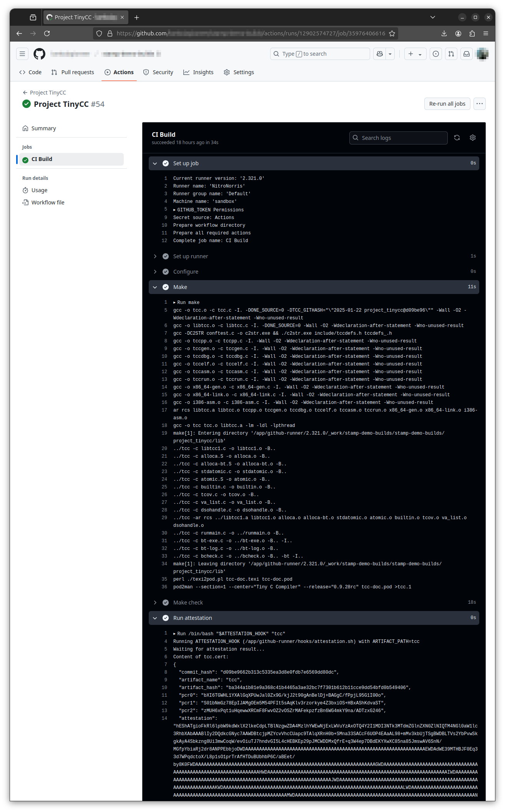Open the Copilot chat icon
The width and height of the screenshot is (505, 812).
[x=380, y=54]
